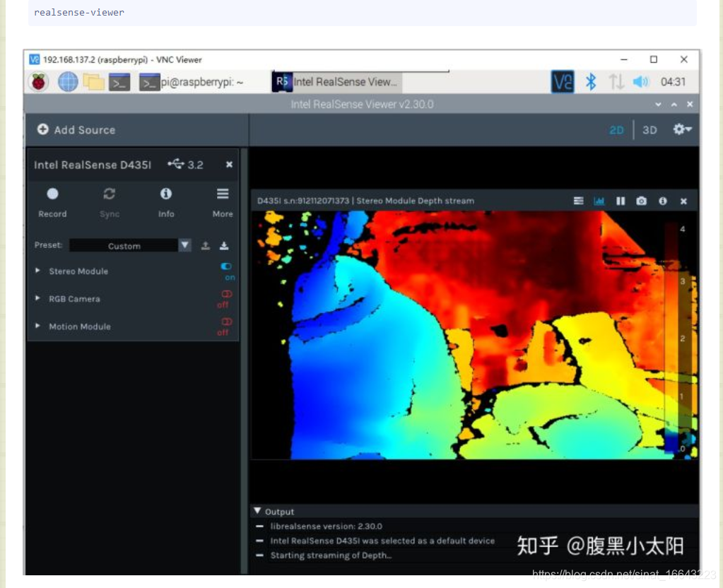Switch to the Intel RealSense Viewer task

tap(336, 82)
